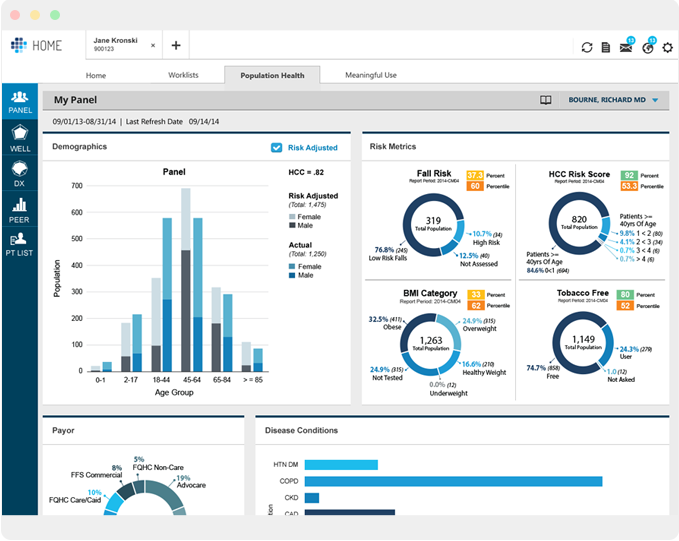Open the WELL sidebar section
The height and width of the screenshot is (541, 679).
(x=19, y=138)
